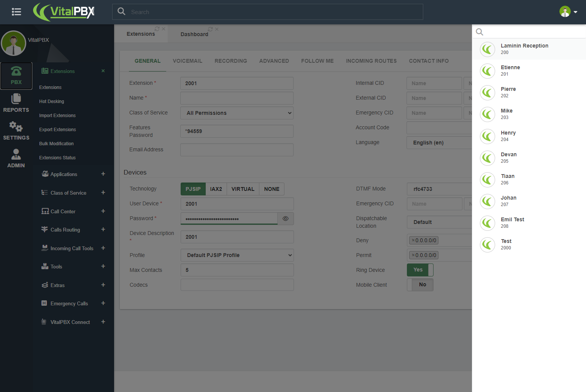Screen dimensions: 586x392
Task: Close the Extensions tab with x icon
Action: pos(164,29)
